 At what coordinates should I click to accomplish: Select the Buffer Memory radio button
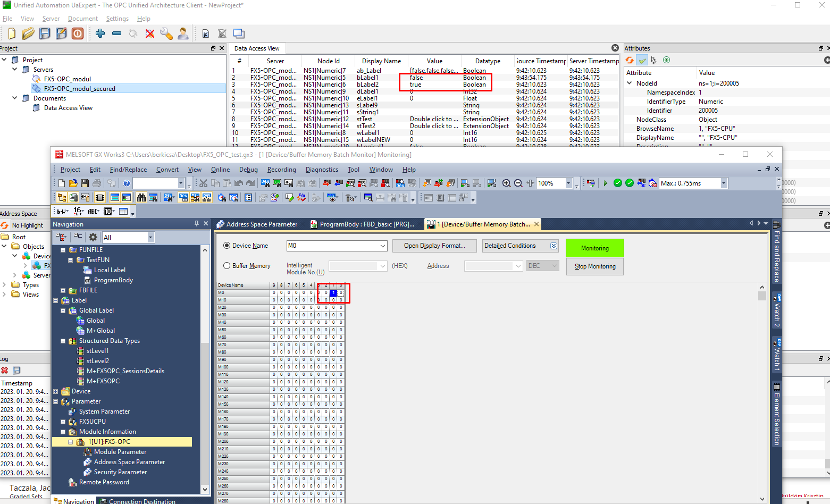pos(227,266)
